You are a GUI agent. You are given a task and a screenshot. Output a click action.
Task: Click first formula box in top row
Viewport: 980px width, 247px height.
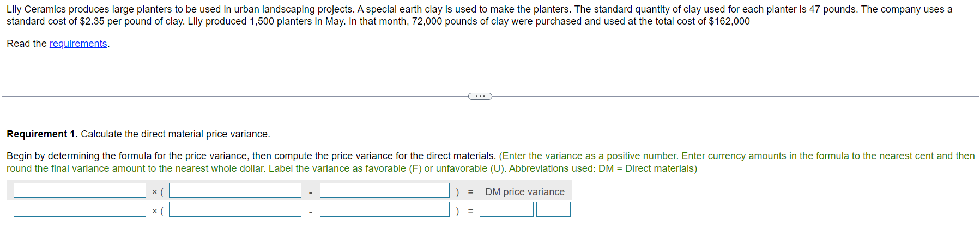pos(80,190)
